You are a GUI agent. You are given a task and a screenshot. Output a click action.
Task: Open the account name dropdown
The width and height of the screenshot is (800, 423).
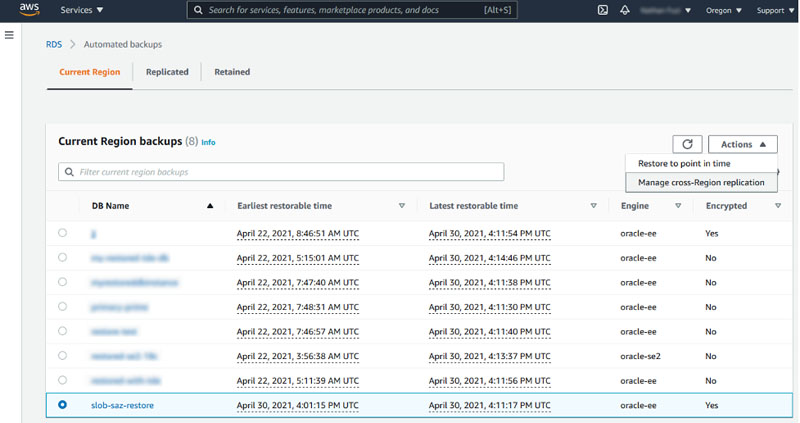pyautogui.click(x=665, y=10)
